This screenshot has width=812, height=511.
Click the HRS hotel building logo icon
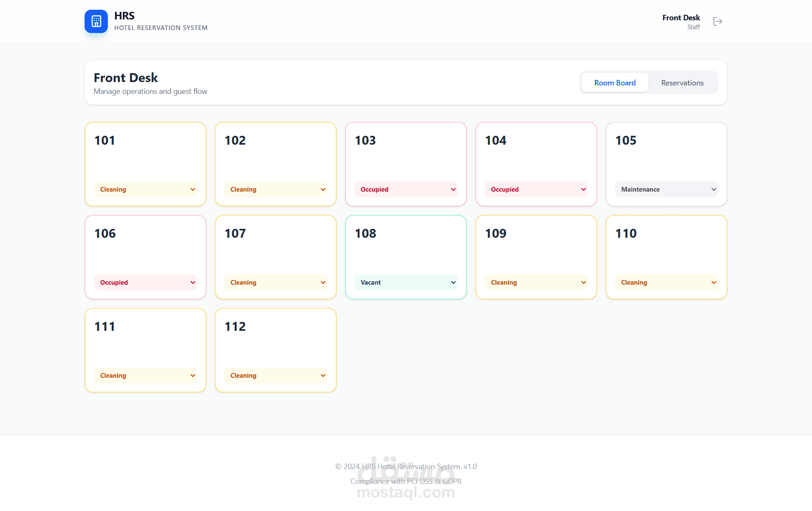(x=96, y=21)
